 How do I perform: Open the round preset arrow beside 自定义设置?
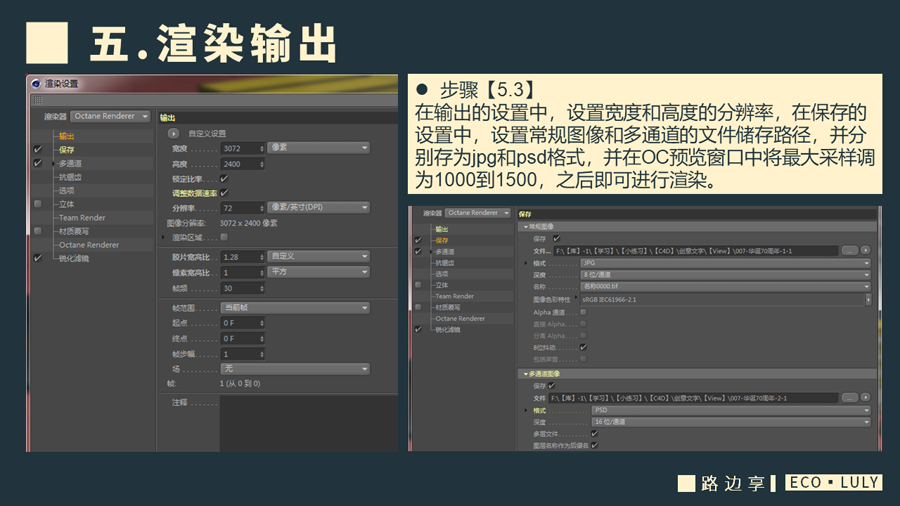click(173, 133)
